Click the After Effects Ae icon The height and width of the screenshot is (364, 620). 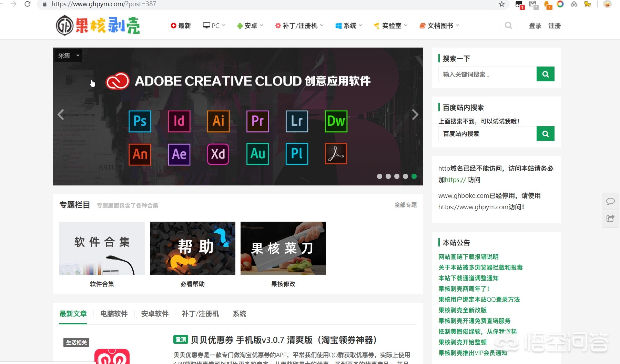pyautogui.click(x=179, y=154)
